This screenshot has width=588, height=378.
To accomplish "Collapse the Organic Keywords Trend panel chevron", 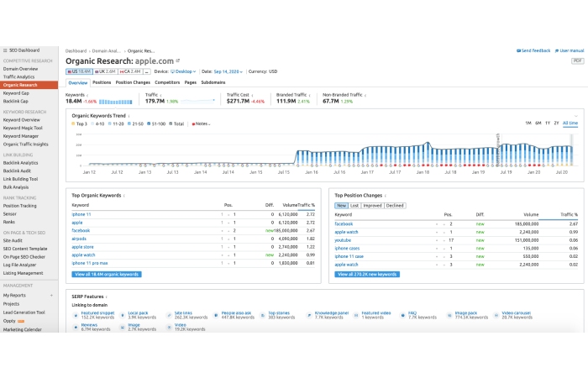I will pyautogui.click(x=576, y=116).
